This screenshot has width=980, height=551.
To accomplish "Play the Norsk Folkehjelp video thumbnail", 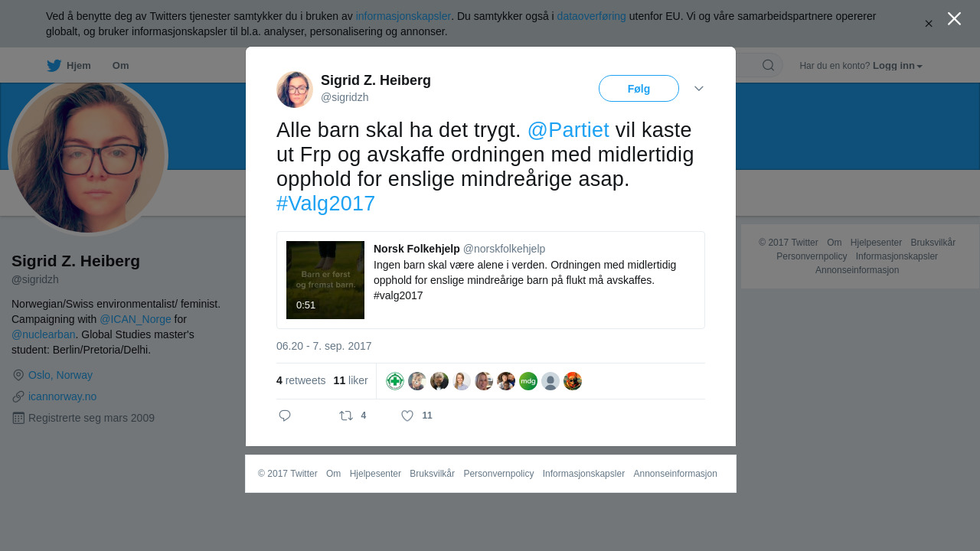I will [x=325, y=280].
